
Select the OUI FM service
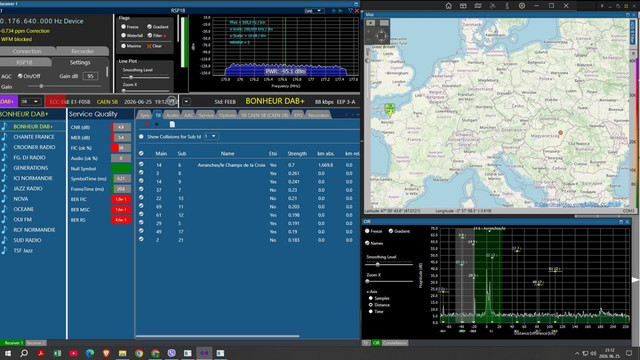point(22,219)
